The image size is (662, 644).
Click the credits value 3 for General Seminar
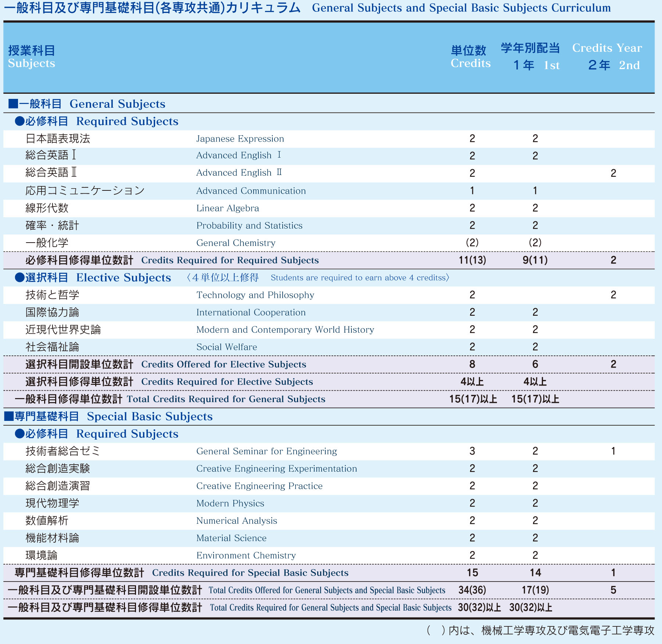click(x=472, y=451)
